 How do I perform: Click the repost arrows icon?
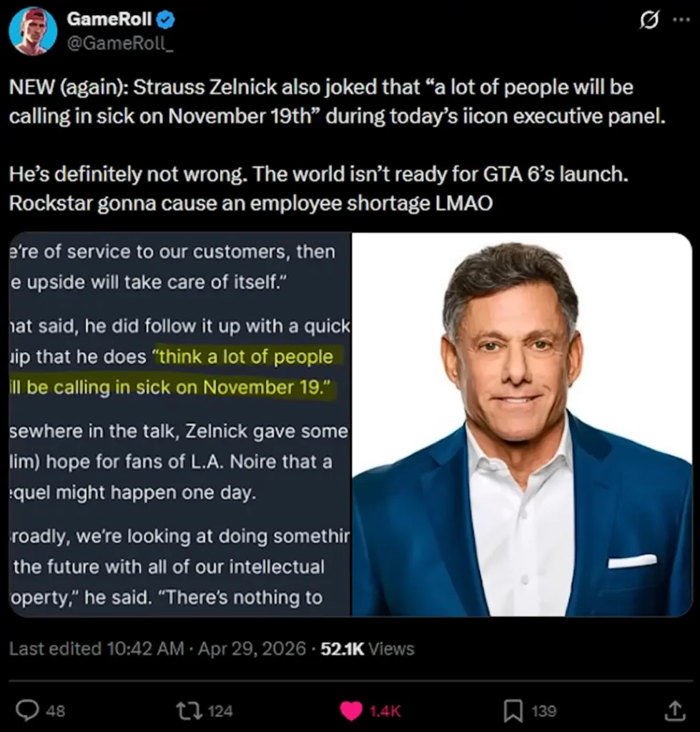click(x=188, y=710)
